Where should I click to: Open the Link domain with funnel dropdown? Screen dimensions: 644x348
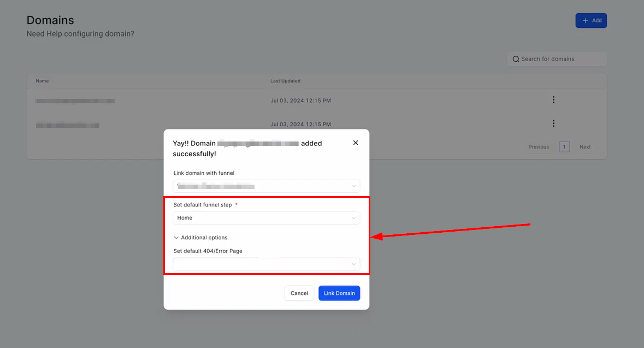click(266, 186)
